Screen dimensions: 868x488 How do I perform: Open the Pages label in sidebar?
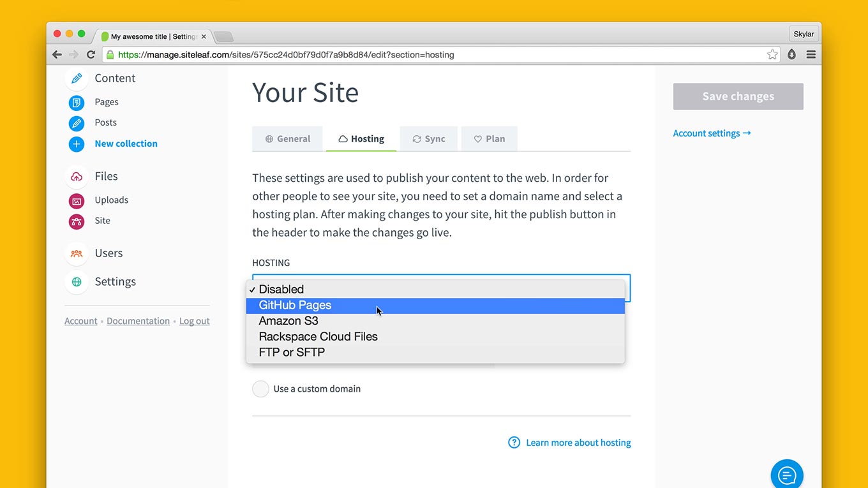click(x=107, y=102)
